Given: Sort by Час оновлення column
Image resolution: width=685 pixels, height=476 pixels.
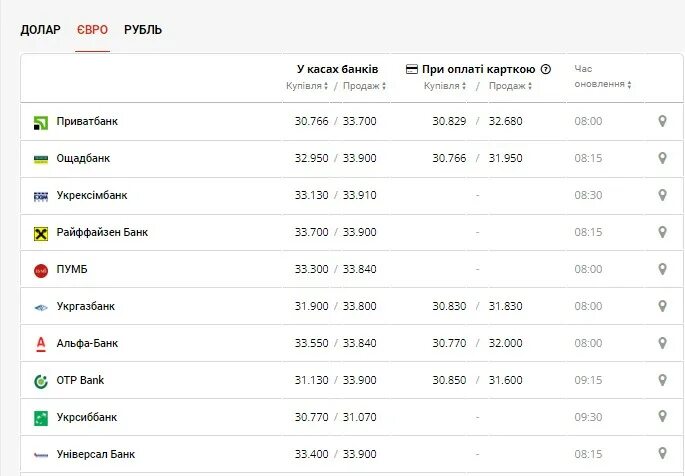Looking at the screenshot, I should (603, 76).
